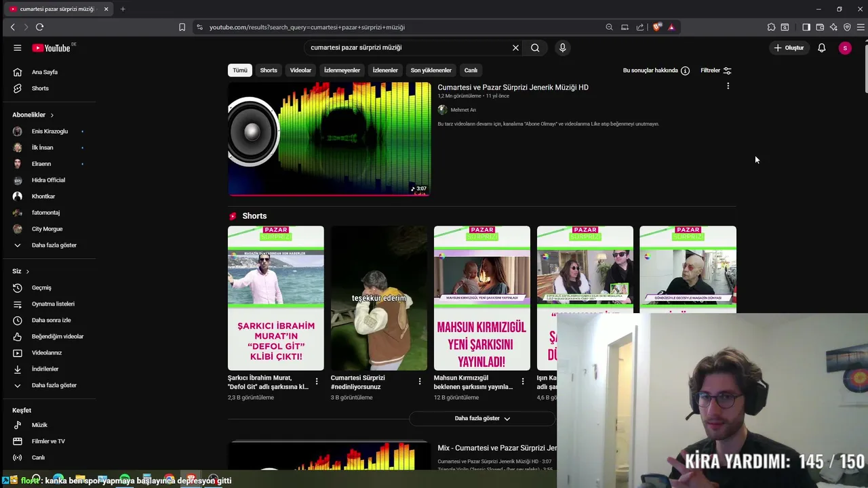Expand the Abonelikler section chevron
Image resolution: width=868 pixels, height=488 pixels.
(x=52, y=115)
